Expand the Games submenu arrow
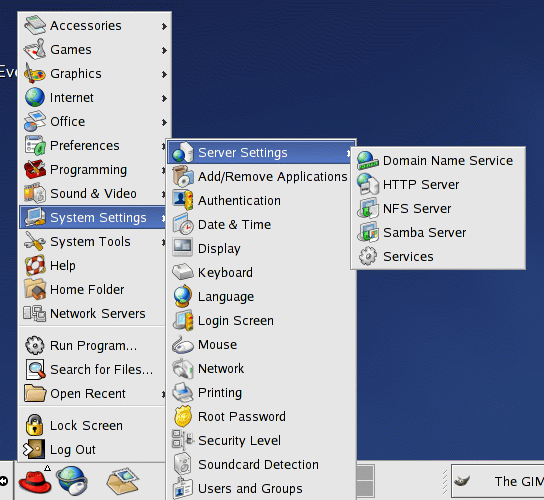 click(164, 50)
